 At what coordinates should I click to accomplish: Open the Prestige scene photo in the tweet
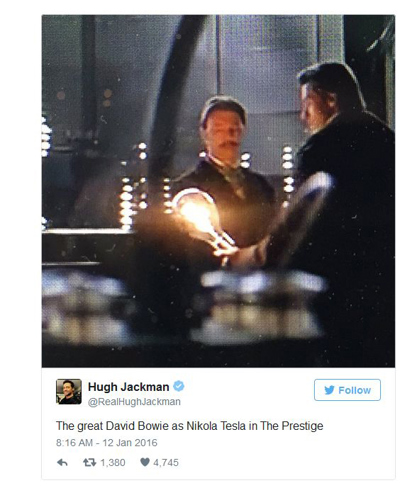click(218, 191)
